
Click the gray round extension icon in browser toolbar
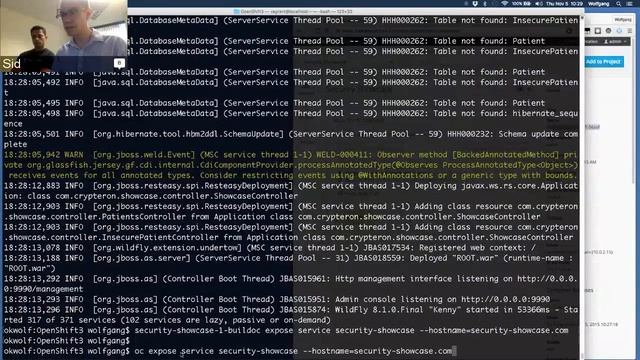[x=609, y=31]
